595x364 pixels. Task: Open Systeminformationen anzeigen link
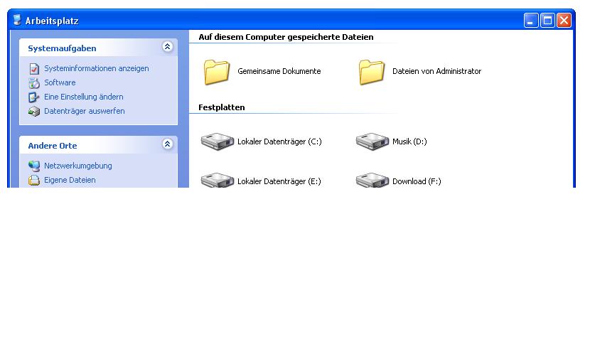pyautogui.click(x=97, y=68)
